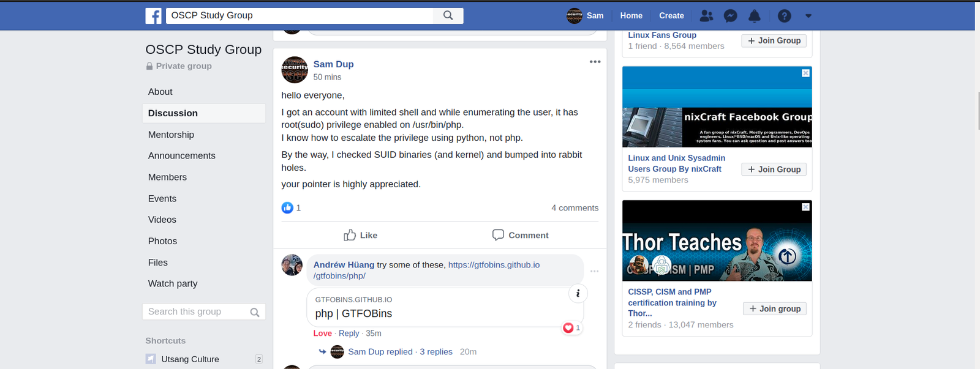Screen dimensions: 980x369
Task: Click the Utsang Culture notification count badge
Action: (258, 359)
